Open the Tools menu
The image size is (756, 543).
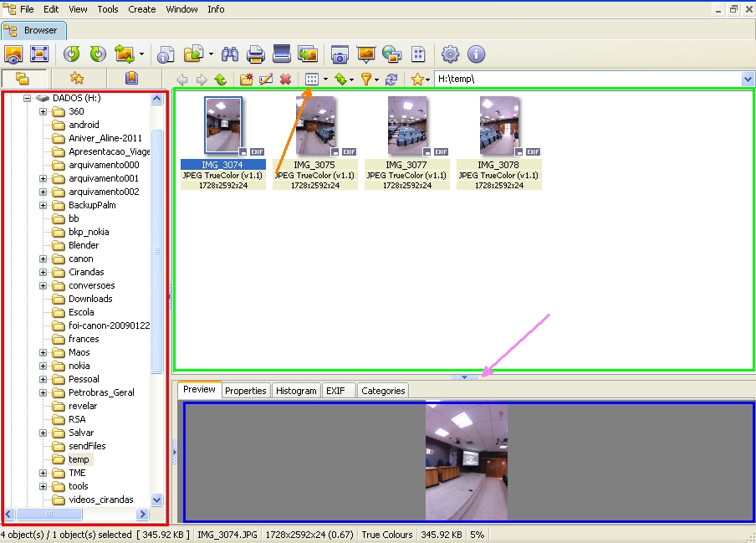pos(108,9)
